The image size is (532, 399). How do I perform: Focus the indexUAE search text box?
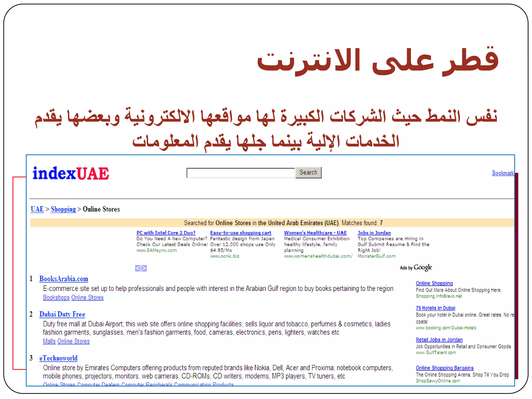click(241, 173)
